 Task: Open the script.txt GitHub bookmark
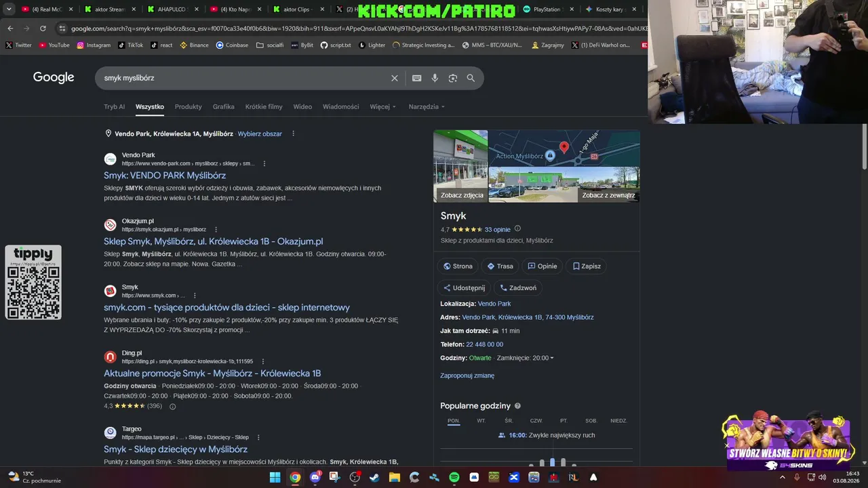tap(336, 45)
